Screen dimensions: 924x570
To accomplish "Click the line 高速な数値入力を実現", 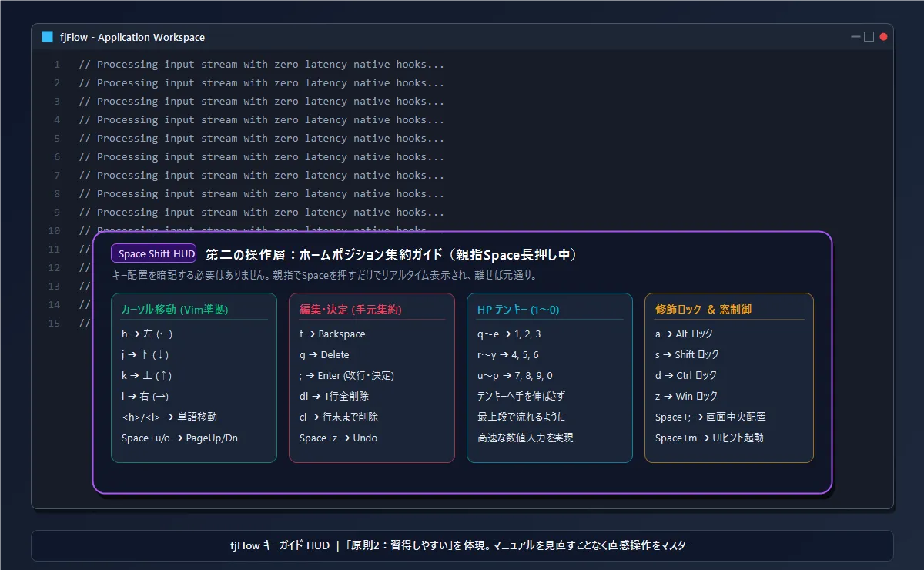I will [x=525, y=438].
